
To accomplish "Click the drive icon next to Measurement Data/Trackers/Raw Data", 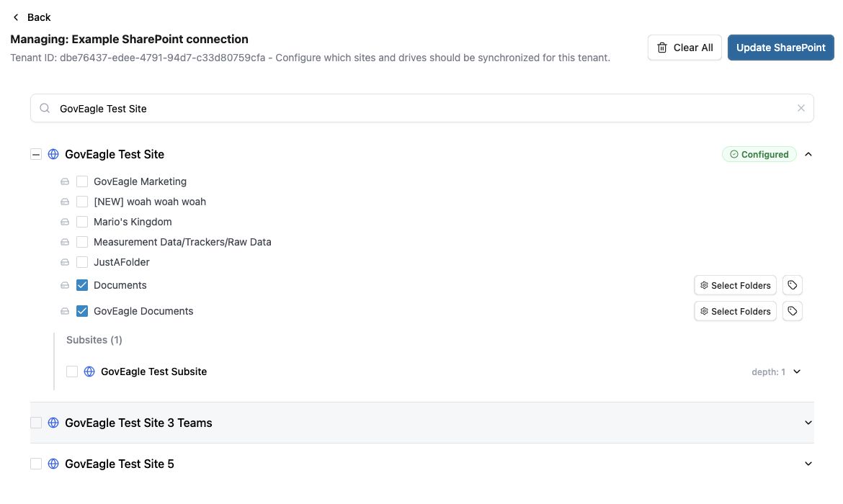I will [65, 243].
